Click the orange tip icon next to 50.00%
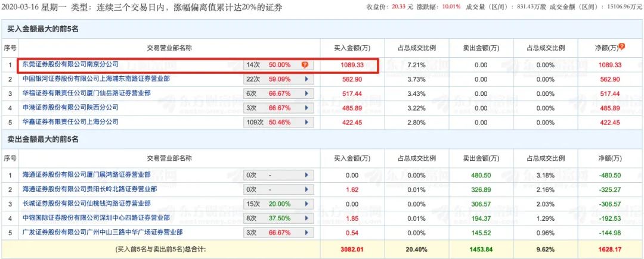The width and height of the screenshot is (644, 259). pyautogui.click(x=305, y=64)
